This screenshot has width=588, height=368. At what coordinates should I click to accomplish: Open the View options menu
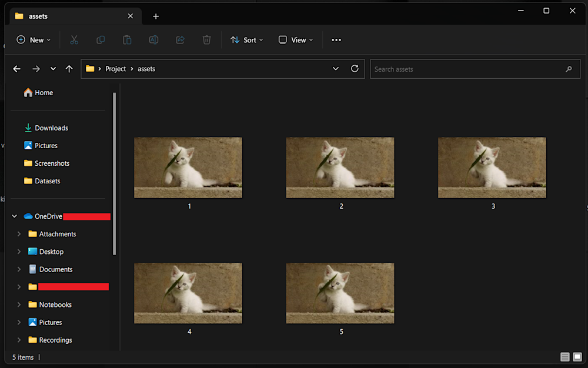296,40
